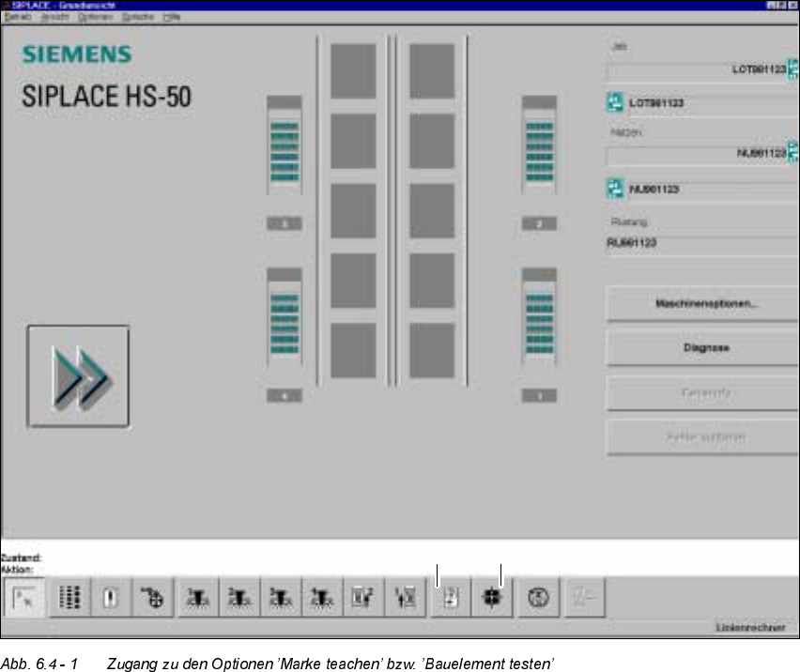The height and width of the screenshot is (672, 800).
Task: Click the RU981123 setup value
Action: tap(631, 243)
